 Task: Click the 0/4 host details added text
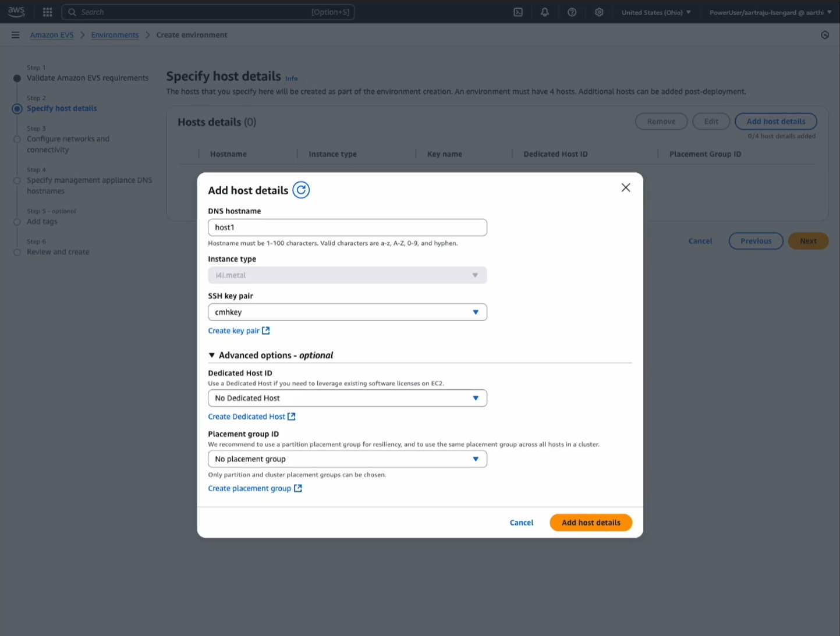coord(782,136)
